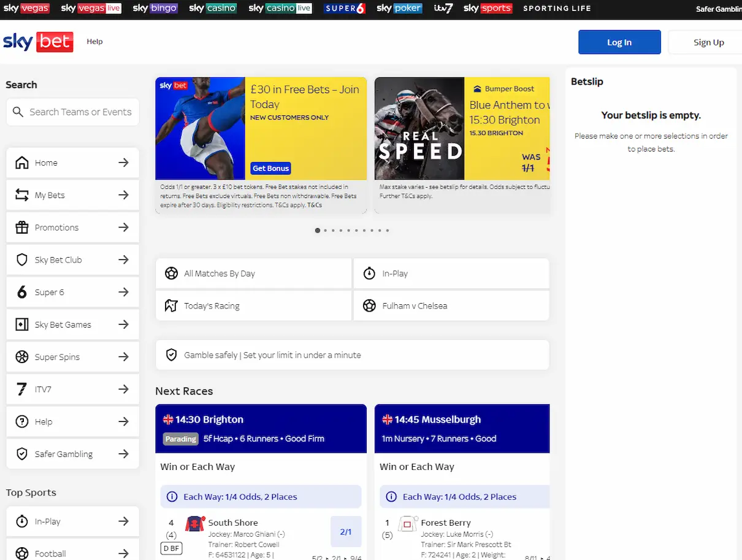Open the Help link beside the logo
Screen dimensions: 742x560
(94, 42)
